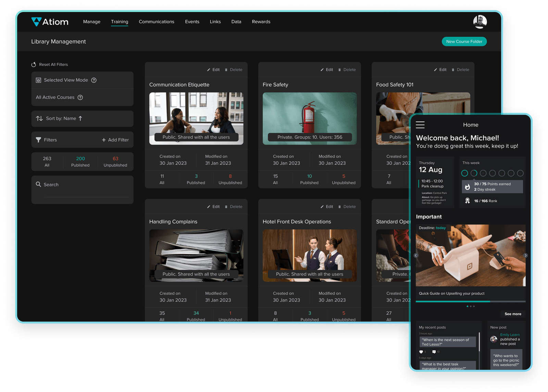
Task: Click the Edit pencil icon on Fire Safety
Action: click(322, 69)
